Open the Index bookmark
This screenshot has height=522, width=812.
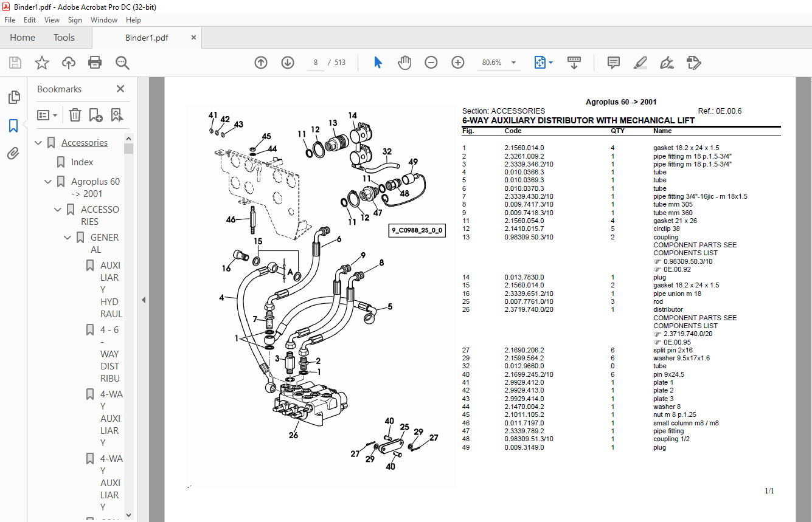[82, 162]
